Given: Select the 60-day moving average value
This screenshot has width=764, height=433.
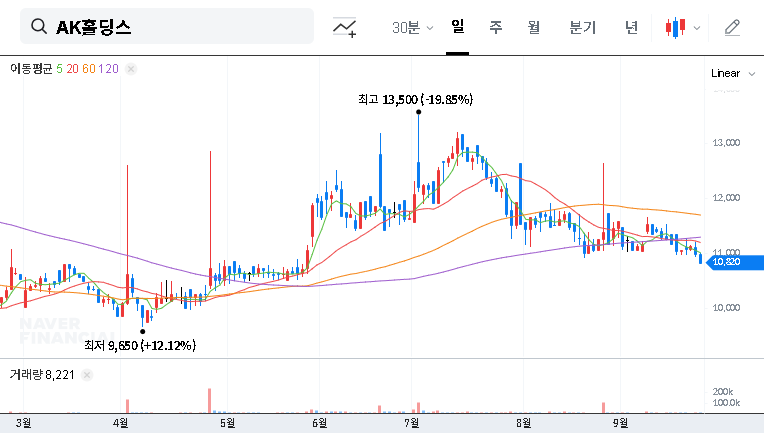Looking at the screenshot, I should click(x=89, y=69).
